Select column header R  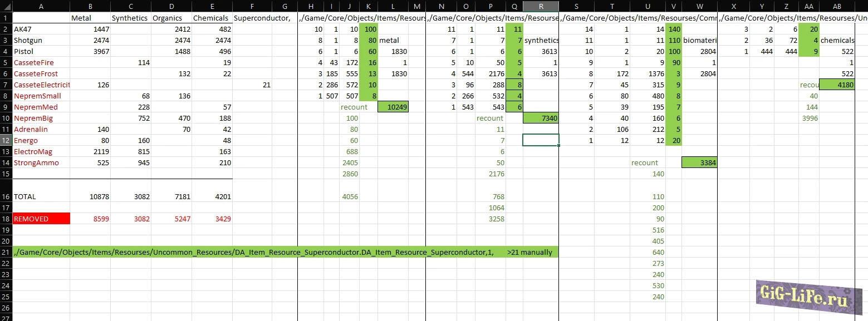(541, 6)
